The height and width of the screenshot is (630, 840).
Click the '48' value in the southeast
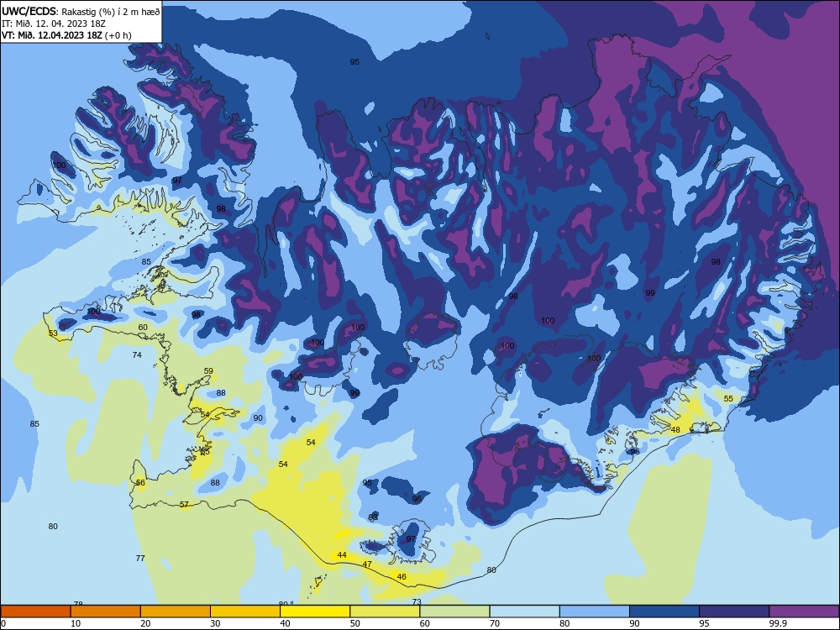pyautogui.click(x=675, y=429)
